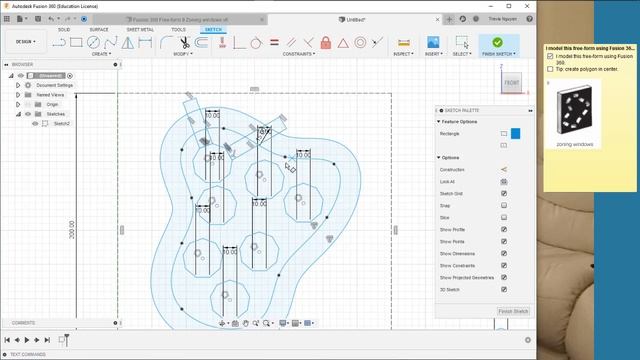Select the Fit Point Spline tool
The height and width of the screenshot is (360, 640).
tap(111, 42)
